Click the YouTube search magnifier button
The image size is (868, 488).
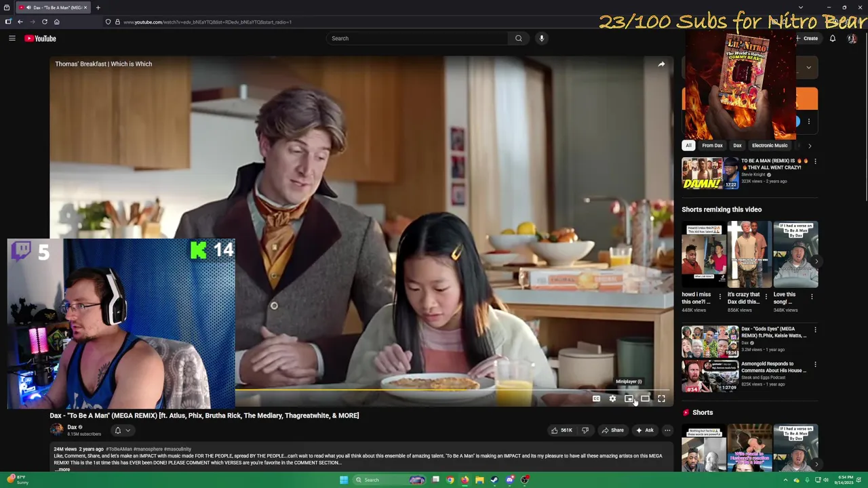point(519,39)
